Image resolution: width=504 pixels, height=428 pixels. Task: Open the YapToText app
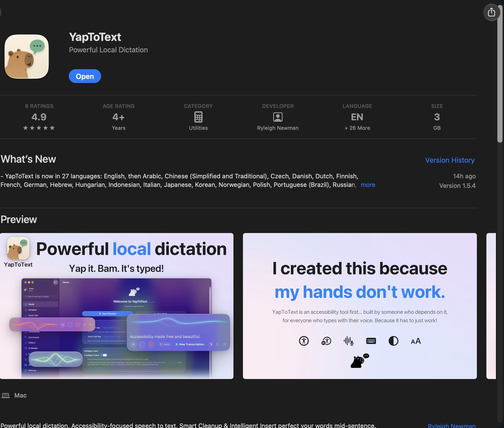click(85, 76)
